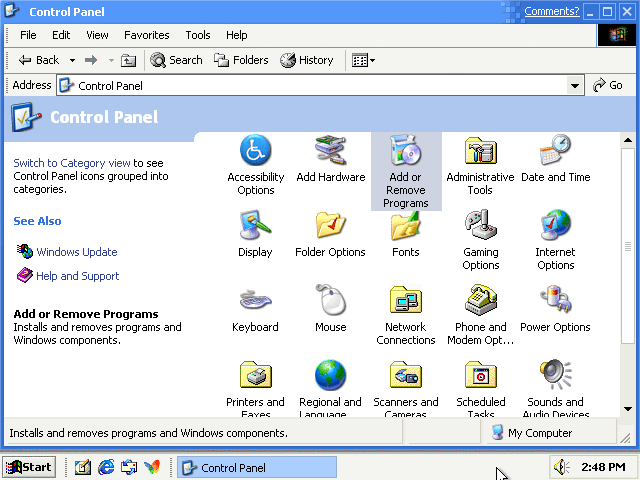Expand the Back button history arrow
This screenshot has height=480, width=640.
[x=69, y=60]
